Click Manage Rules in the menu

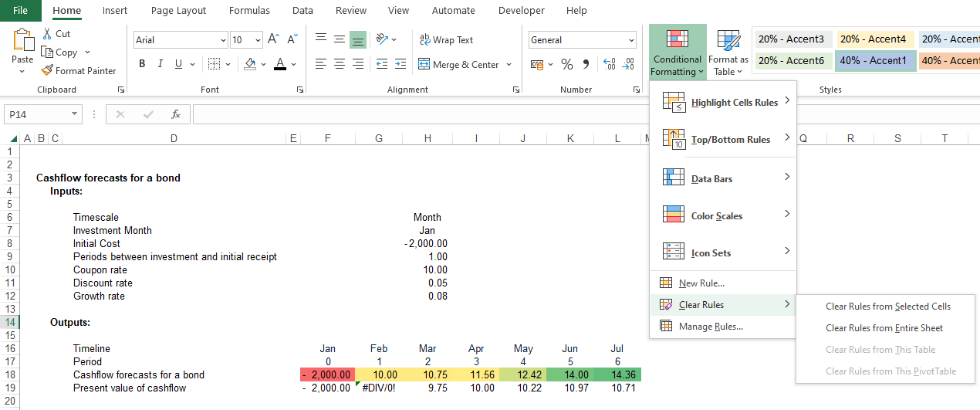coord(710,327)
